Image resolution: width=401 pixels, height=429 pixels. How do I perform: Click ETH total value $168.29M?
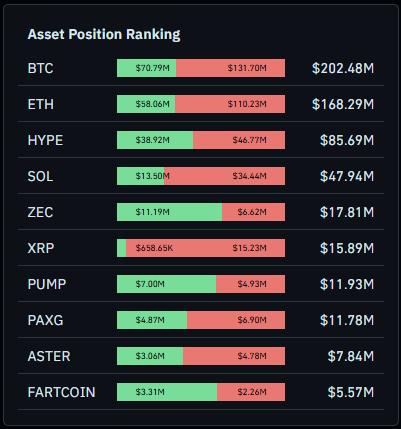click(x=343, y=104)
